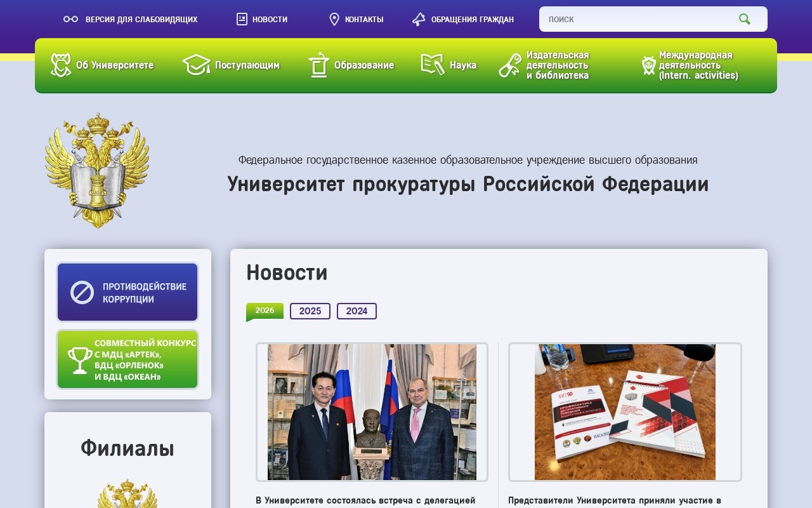
Task: Click the graduation cap icon beside Поступающим
Action: click(x=196, y=65)
